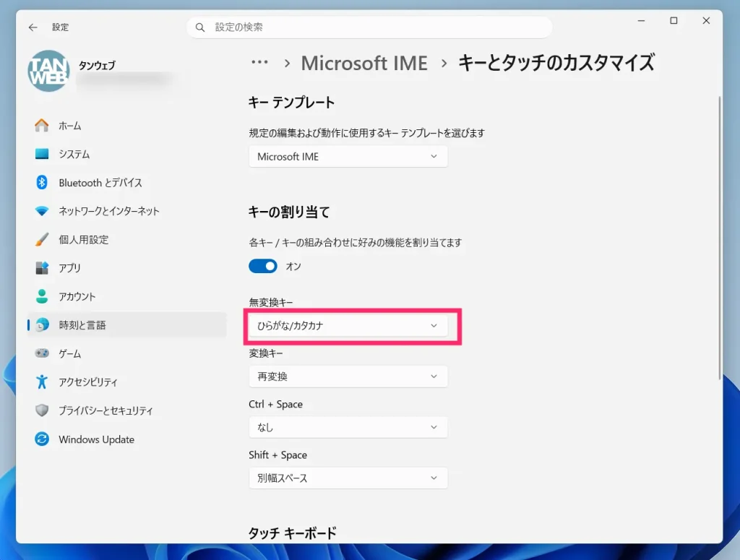Click the アクセシビリティ figure icon

pyautogui.click(x=41, y=382)
